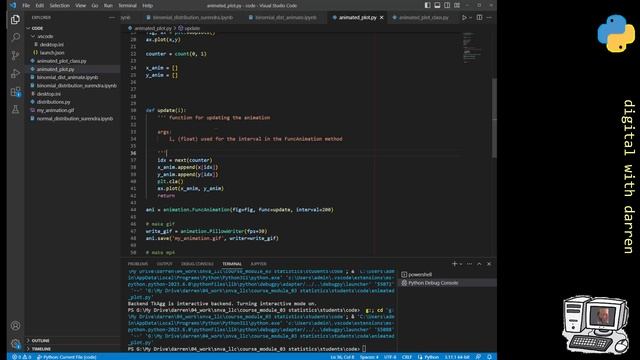Change encoding via UTF-8 indicator
Screen dimensions: 640x360
390,357
